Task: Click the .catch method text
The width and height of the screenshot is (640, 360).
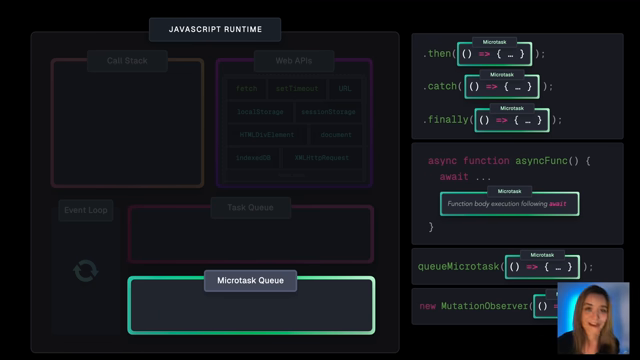Action: tap(440, 86)
